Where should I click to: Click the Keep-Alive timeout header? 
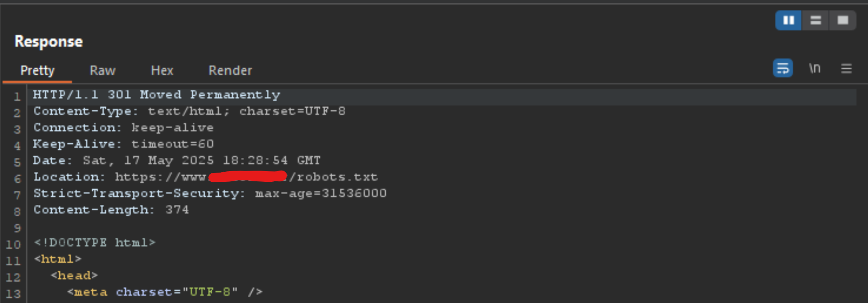pos(123,144)
